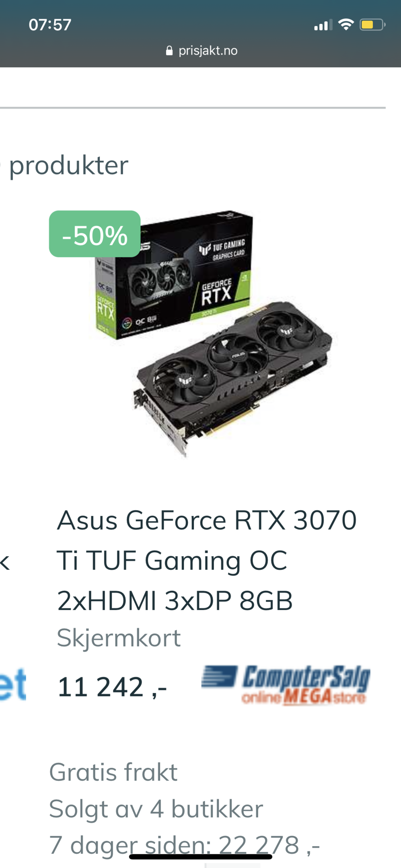Viewport: 401px width, 868px height.
Task: Tap the Wi-Fi status icon
Action: tap(346, 25)
